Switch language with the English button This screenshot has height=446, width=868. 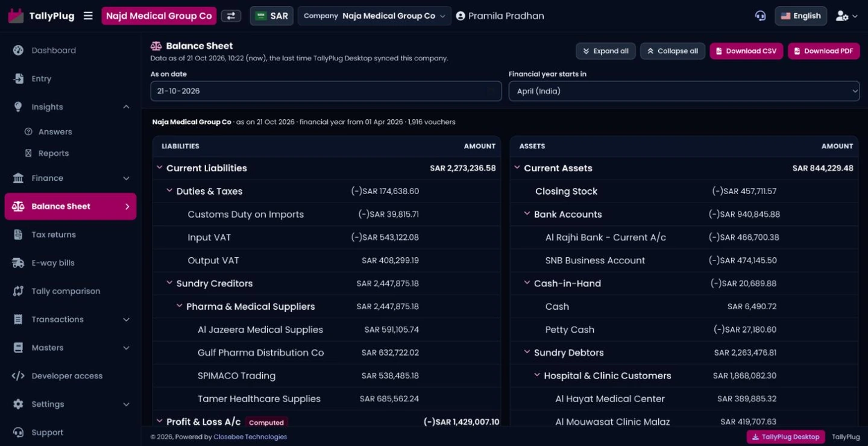[x=800, y=16]
